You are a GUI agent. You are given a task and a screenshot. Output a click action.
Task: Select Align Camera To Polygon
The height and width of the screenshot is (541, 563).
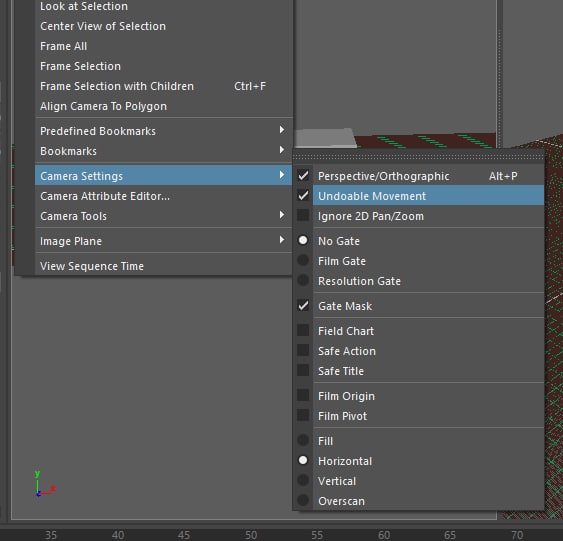click(164, 107)
